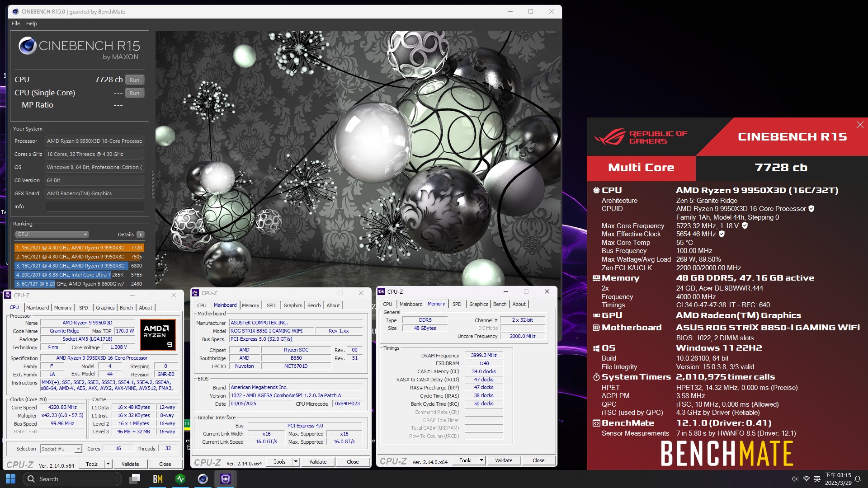This screenshot has width=868, height=488.
Task: Open the Help menu in Cinebench
Action: [x=32, y=23]
